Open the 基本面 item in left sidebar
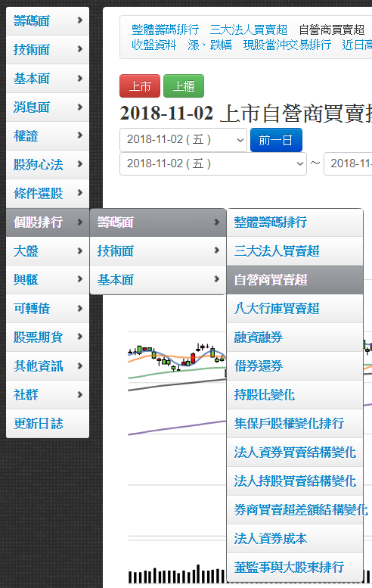Viewport: 372px width, 588px height. click(48, 79)
